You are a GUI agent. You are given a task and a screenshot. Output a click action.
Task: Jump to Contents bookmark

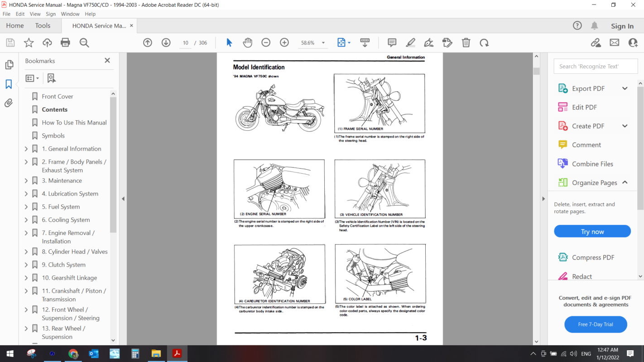[55, 110]
